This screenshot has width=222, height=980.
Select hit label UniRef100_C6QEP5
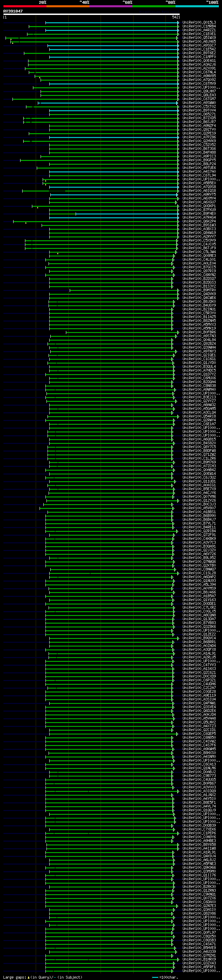199,734
